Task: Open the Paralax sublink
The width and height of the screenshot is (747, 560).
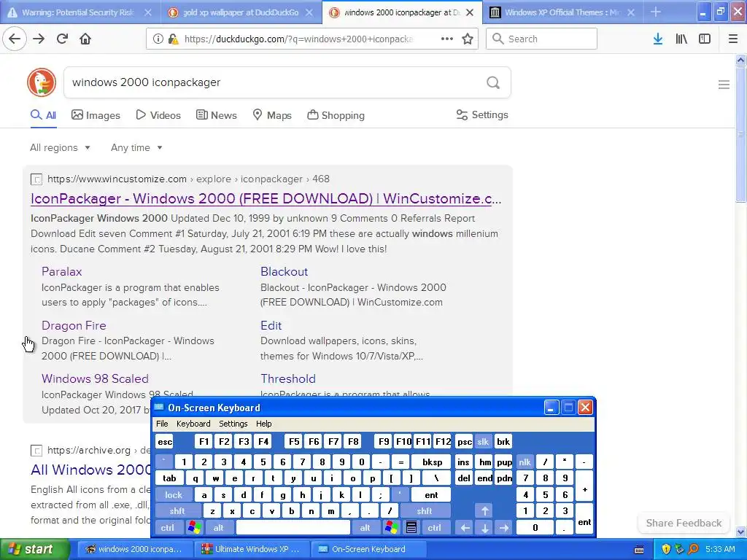Action: (x=62, y=271)
